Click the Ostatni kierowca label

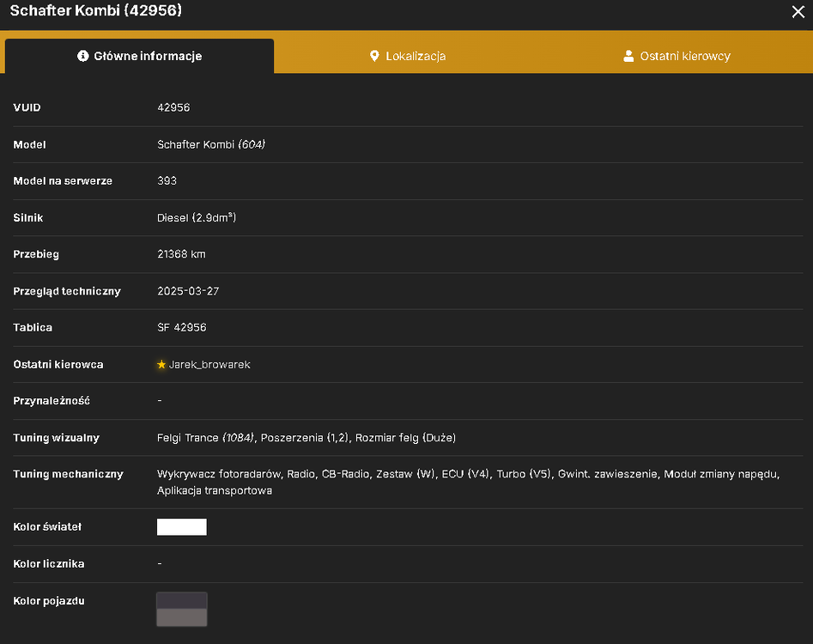click(x=58, y=365)
